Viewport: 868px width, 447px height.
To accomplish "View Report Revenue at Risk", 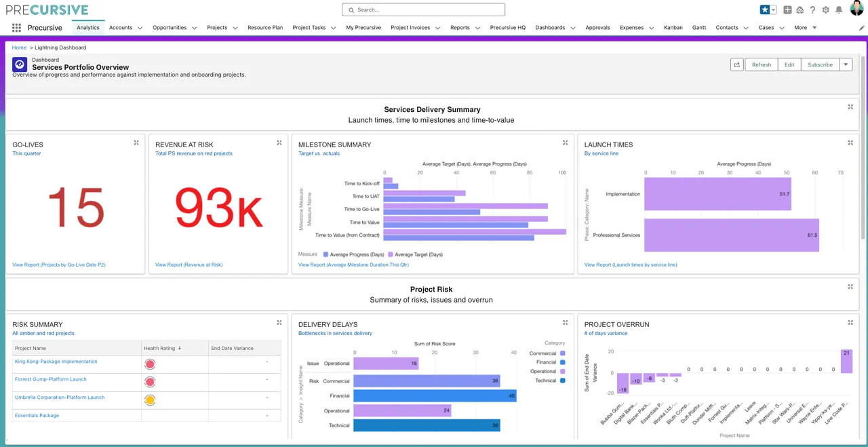I will point(189,265).
